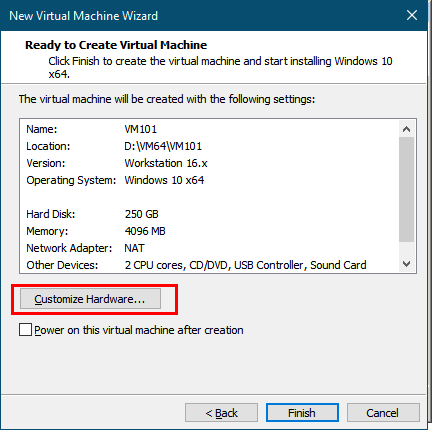Select the Version Workstation 16.x row

pos(209,163)
